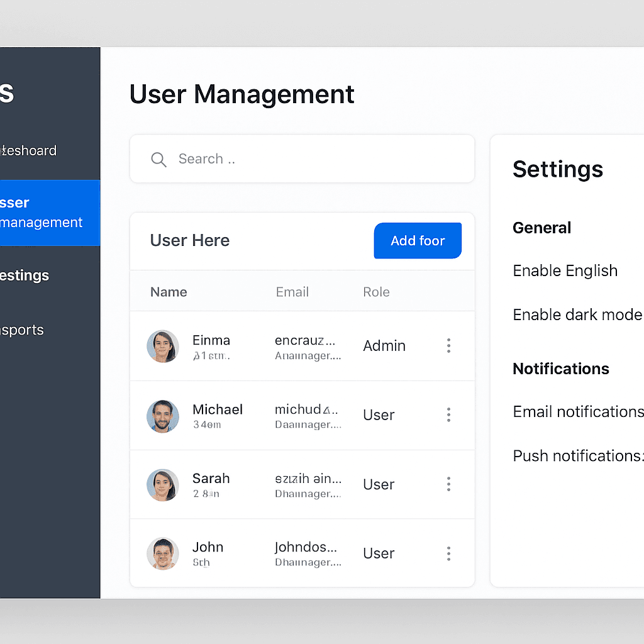The image size is (644, 644).
Task: Click the User Here card title
Action: 190,241
